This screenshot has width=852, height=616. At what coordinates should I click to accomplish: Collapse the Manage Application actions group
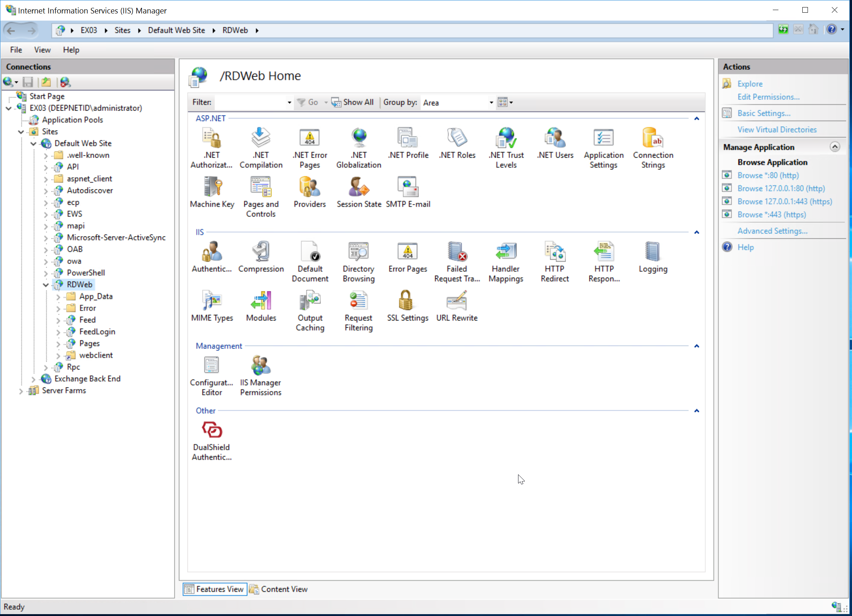[x=835, y=147]
